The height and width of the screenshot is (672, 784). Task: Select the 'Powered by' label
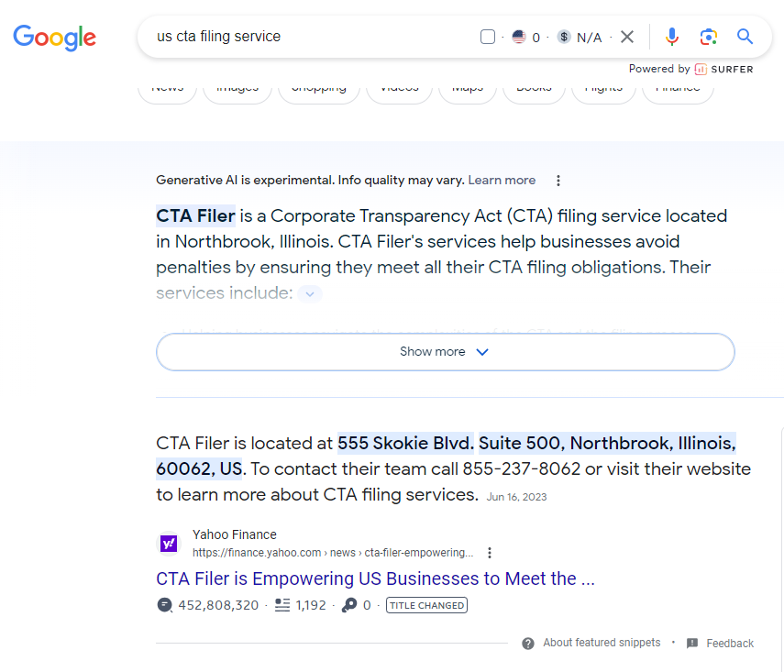point(659,69)
